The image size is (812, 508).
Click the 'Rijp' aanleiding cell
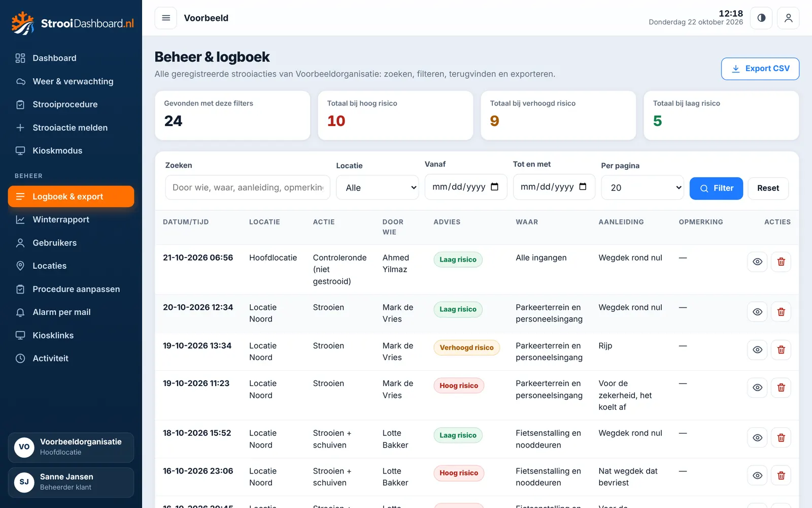[605, 345]
